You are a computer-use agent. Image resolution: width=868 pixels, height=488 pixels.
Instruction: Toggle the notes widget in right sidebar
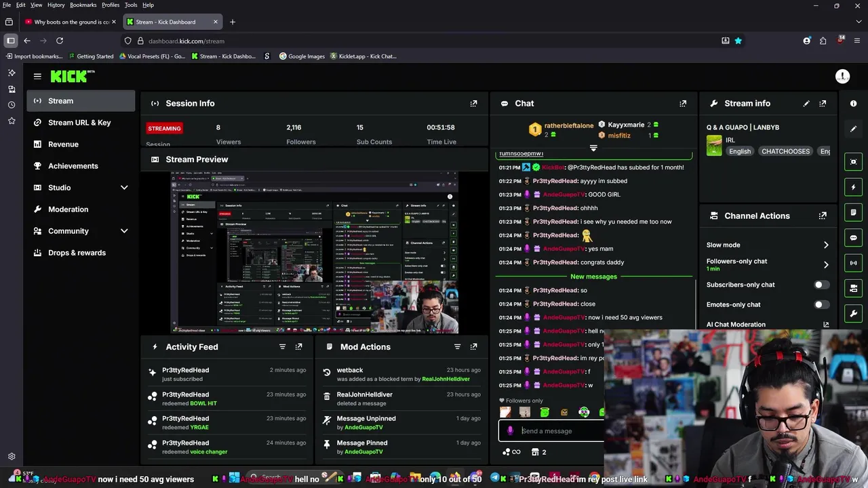pyautogui.click(x=854, y=212)
